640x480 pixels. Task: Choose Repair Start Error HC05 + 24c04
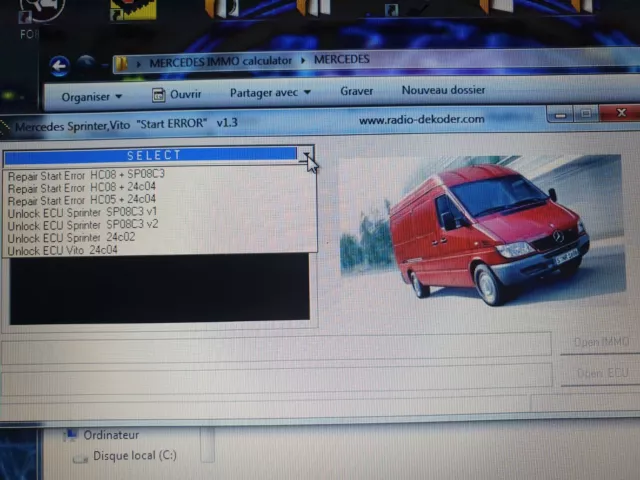click(x=82, y=200)
